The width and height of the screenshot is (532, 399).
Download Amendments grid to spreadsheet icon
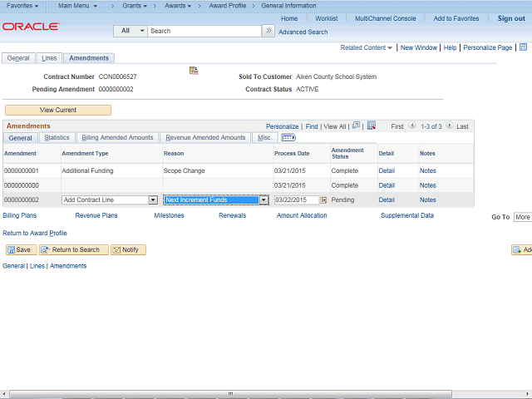point(372,126)
